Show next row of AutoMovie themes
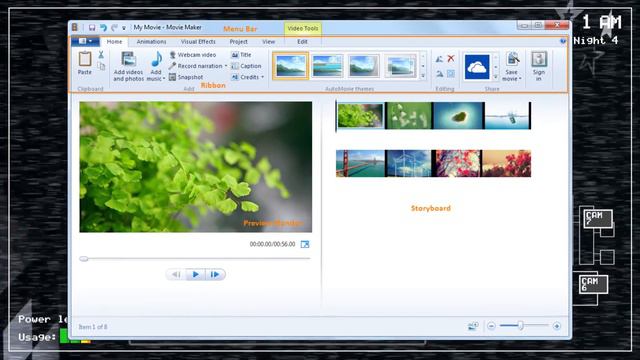640x360 pixels. coord(423,66)
